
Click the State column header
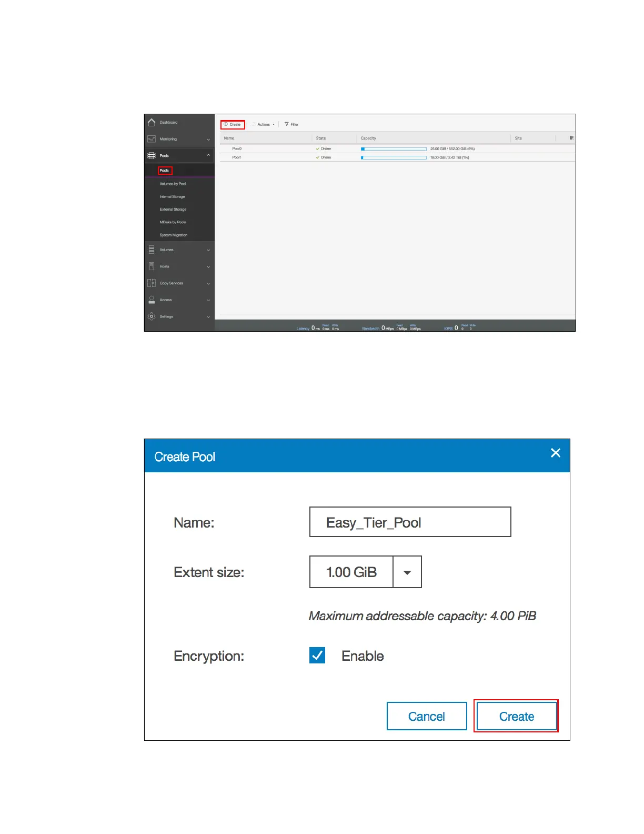click(x=321, y=138)
